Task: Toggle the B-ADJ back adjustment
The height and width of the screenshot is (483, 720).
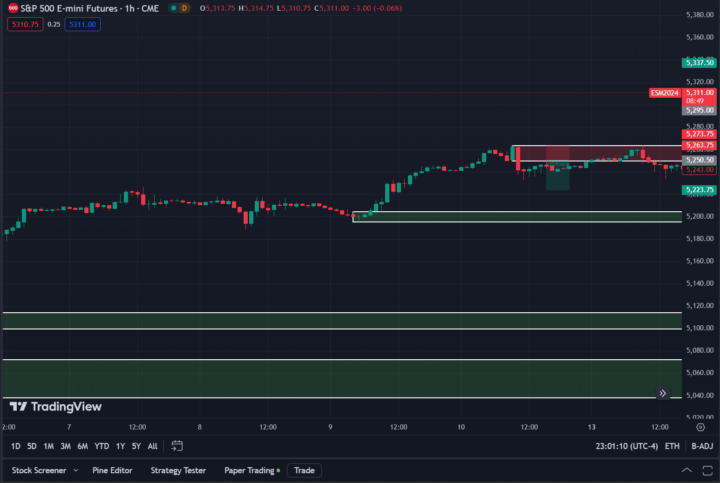Action: pyautogui.click(x=702, y=446)
